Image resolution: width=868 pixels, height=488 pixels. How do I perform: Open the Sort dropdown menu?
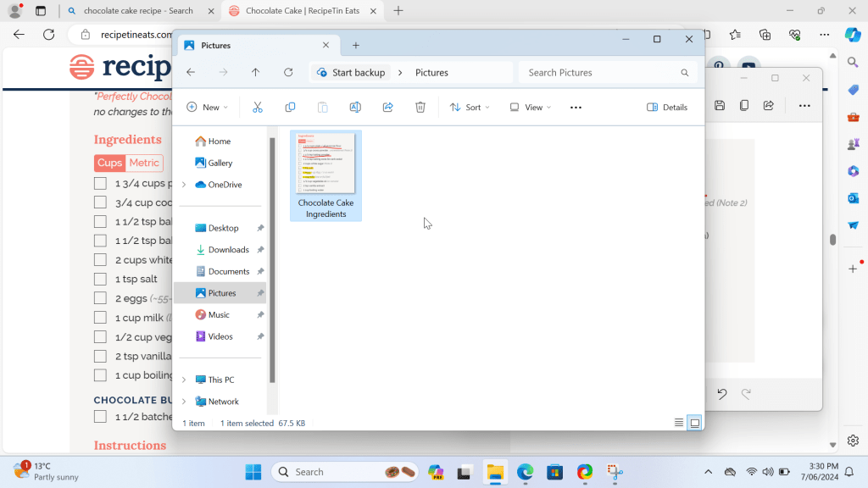(x=469, y=108)
